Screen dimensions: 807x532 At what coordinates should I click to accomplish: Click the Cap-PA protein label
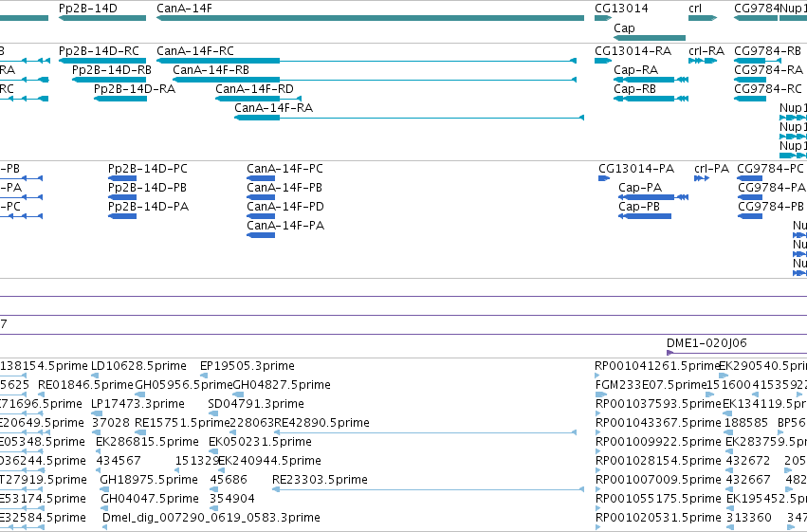(x=640, y=188)
